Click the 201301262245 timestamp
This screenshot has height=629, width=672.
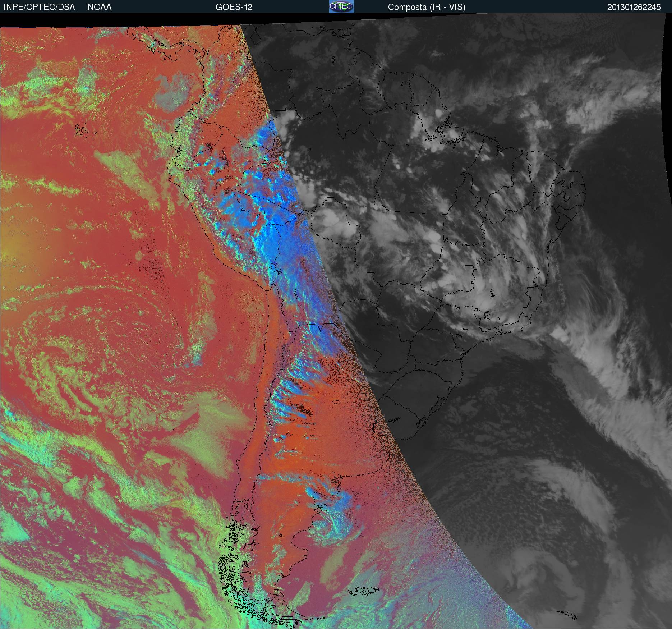coord(634,7)
